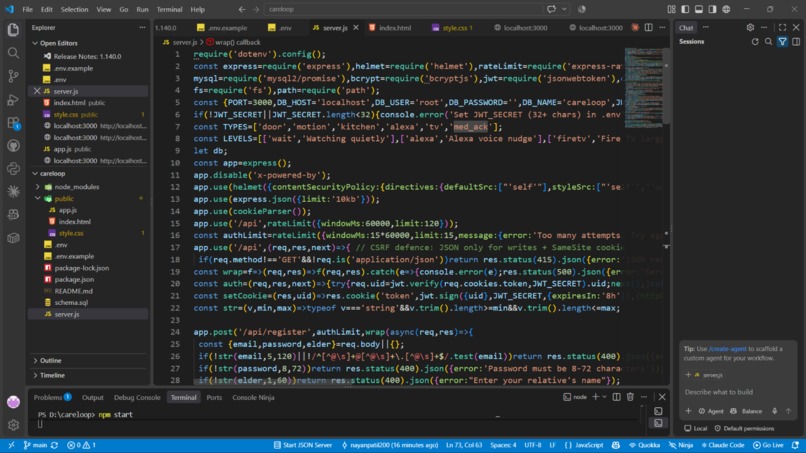Viewport: 806px width, 453px height.
Task: Open the Explorer view in activity bar
Action: pyautogui.click(x=13, y=30)
